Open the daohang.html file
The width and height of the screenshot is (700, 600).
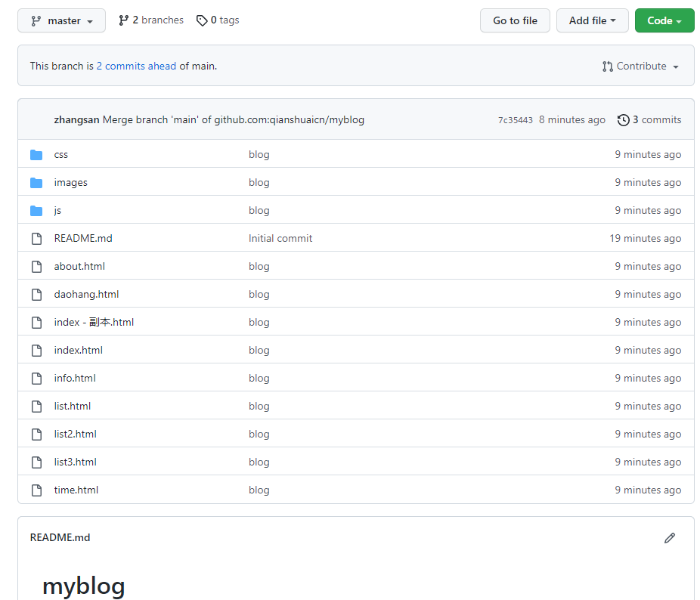pos(86,295)
